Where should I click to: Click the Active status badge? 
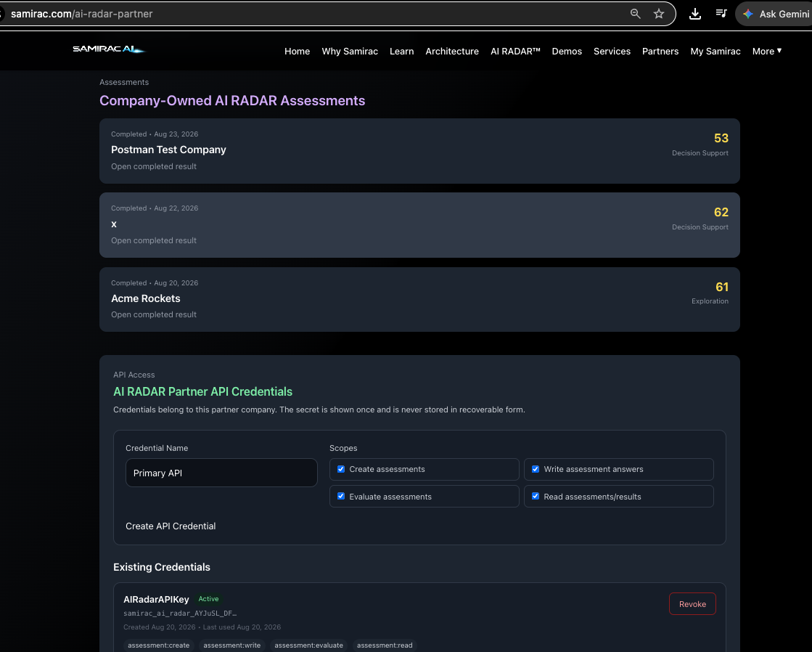tap(209, 598)
